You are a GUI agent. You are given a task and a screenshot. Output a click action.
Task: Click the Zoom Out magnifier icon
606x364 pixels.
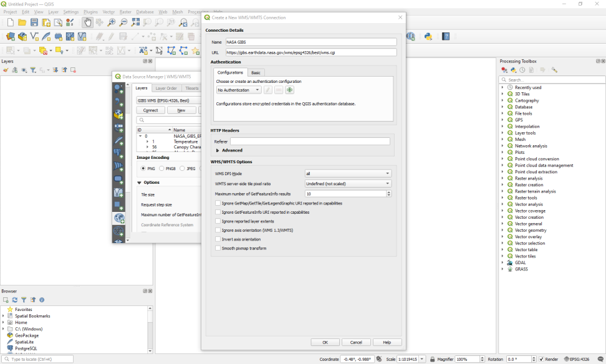pos(123,22)
